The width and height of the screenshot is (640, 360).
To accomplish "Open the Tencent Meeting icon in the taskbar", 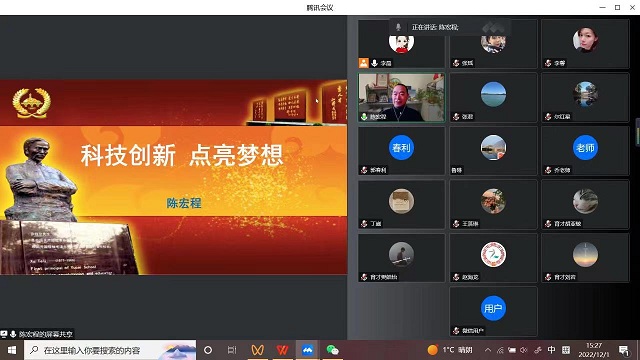I will coord(307,350).
